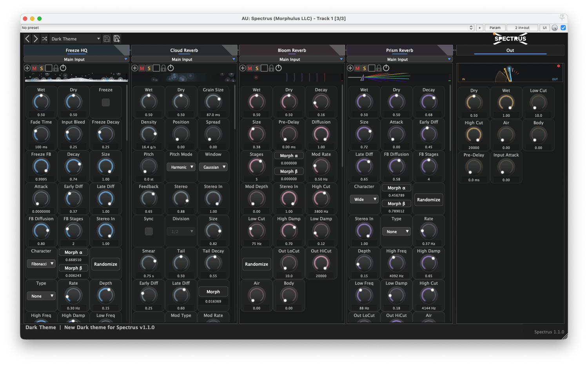Select the Cloud Reverb module tab
The width and height of the screenshot is (588, 366).
click(184, 50)
